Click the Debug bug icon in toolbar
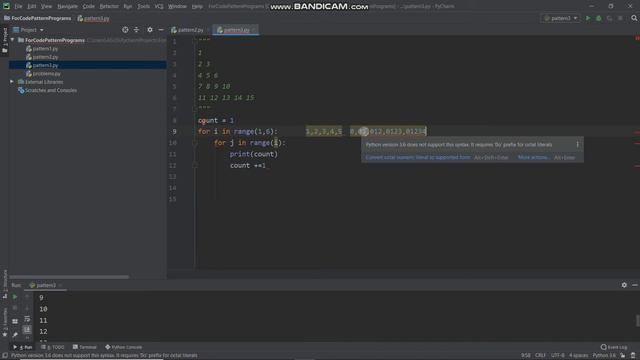This screenshot has width=640, height=360. point(598,18)
